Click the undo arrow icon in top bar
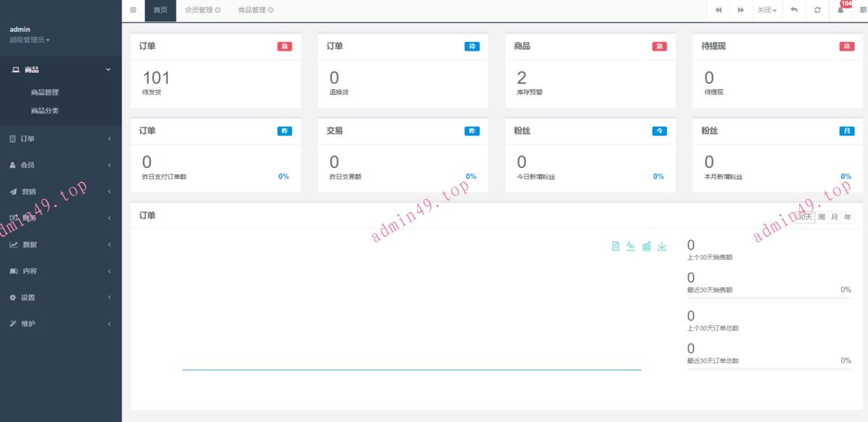 coord(794,10)
